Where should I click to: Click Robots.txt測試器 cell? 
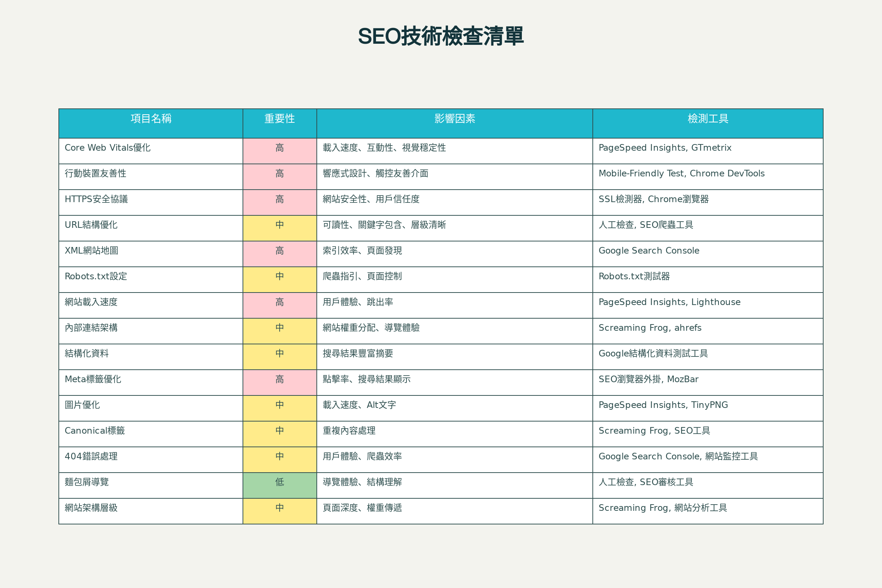point(708,280)
